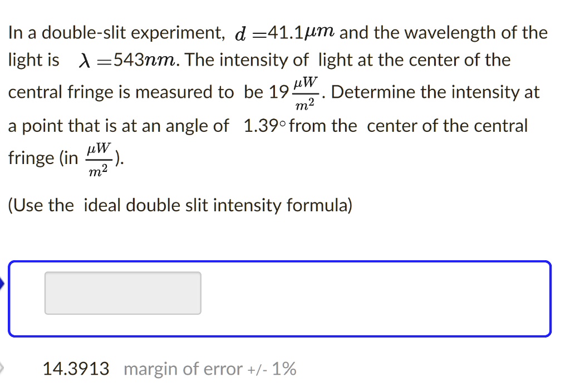Select the first line of the question text
Screen dimensions: 570x392
pos(277,32)
